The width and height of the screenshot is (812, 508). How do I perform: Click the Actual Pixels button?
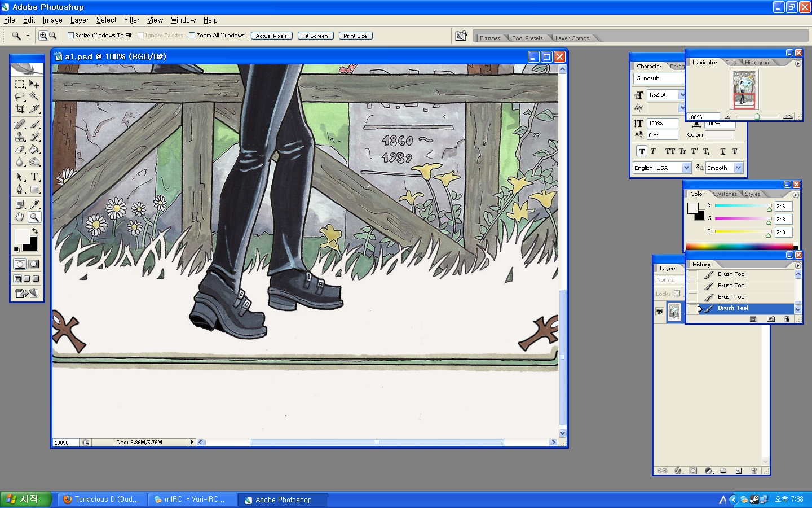[x=271, y=36]
